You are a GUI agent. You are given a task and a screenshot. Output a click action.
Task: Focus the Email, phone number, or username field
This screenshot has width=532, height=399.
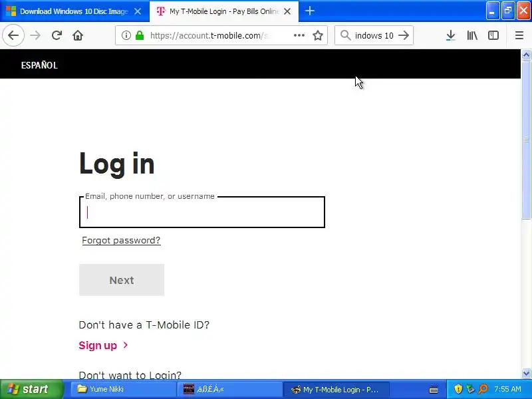click(x=202, y=212)
